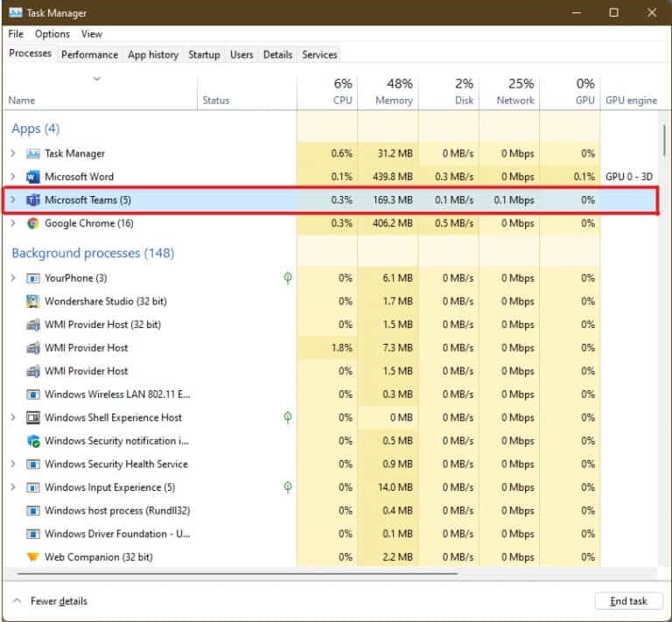This screenshot has width=672, height=622.
Task: Click the Microsoft Teams icon
Action: tap(33, 200)
